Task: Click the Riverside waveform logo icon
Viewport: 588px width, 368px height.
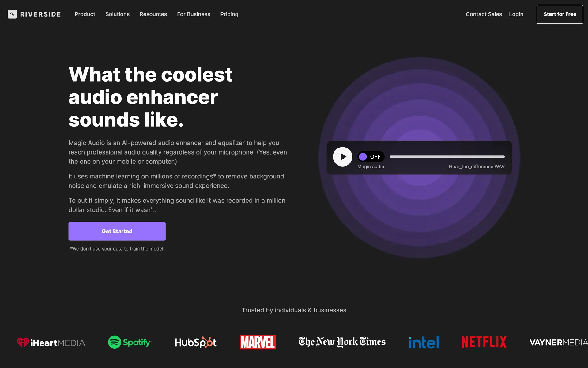Action: (x=12, y=14)
